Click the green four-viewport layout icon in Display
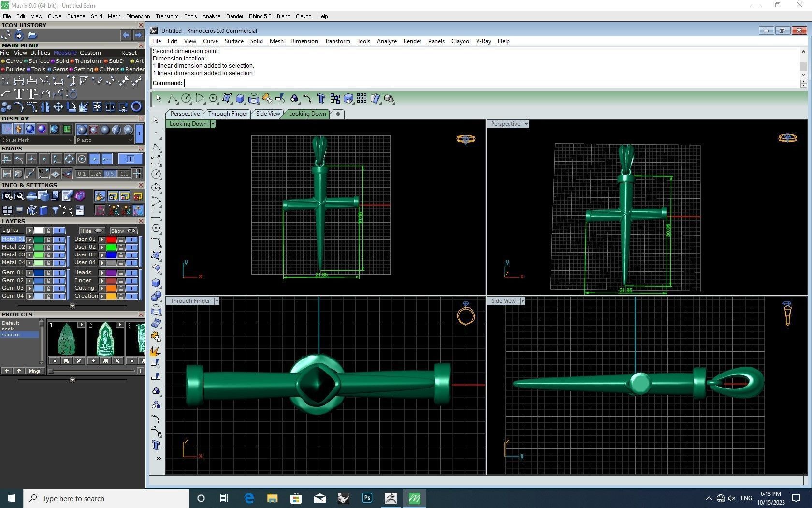812x508 pixels. (67, 129)
